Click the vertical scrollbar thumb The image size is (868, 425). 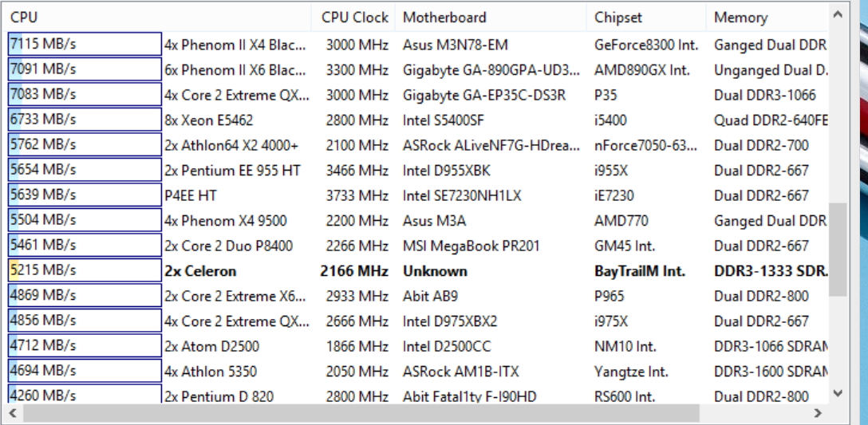(x=838, y=249)
